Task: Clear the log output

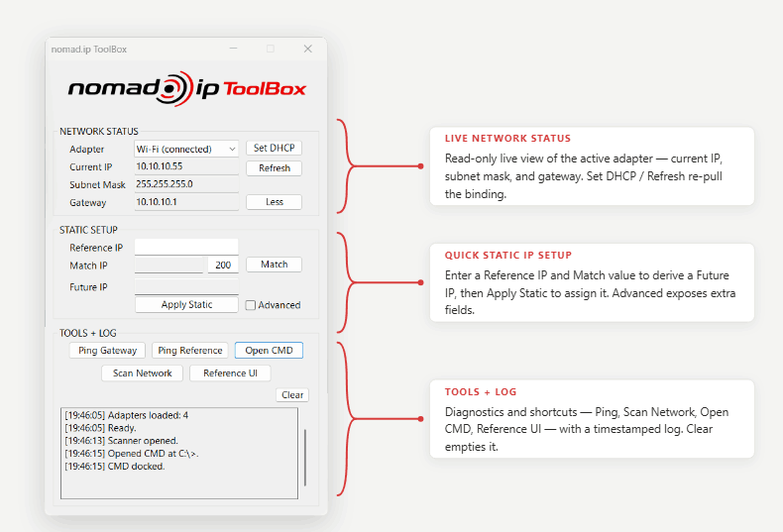Action: point(292,394)
